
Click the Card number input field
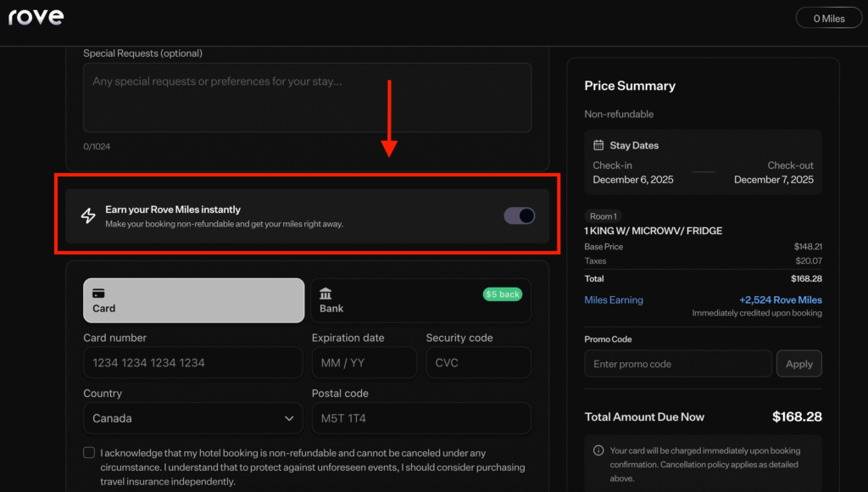click(193, 362)
